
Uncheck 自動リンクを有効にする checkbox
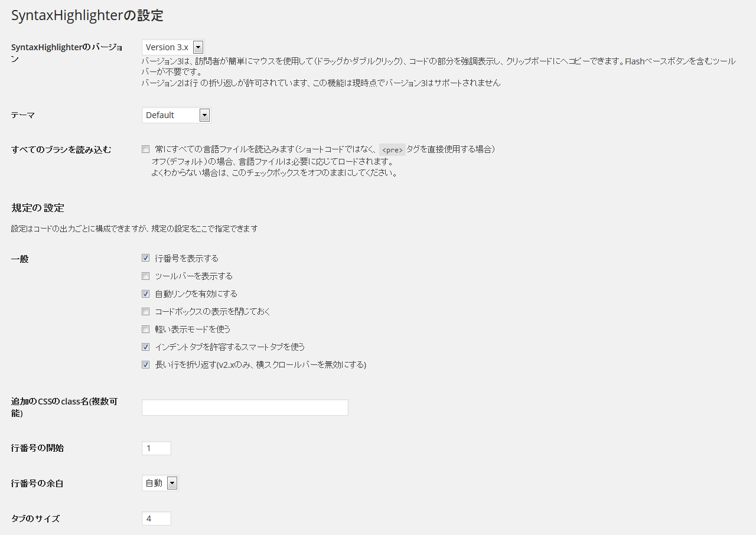point(145,293)
